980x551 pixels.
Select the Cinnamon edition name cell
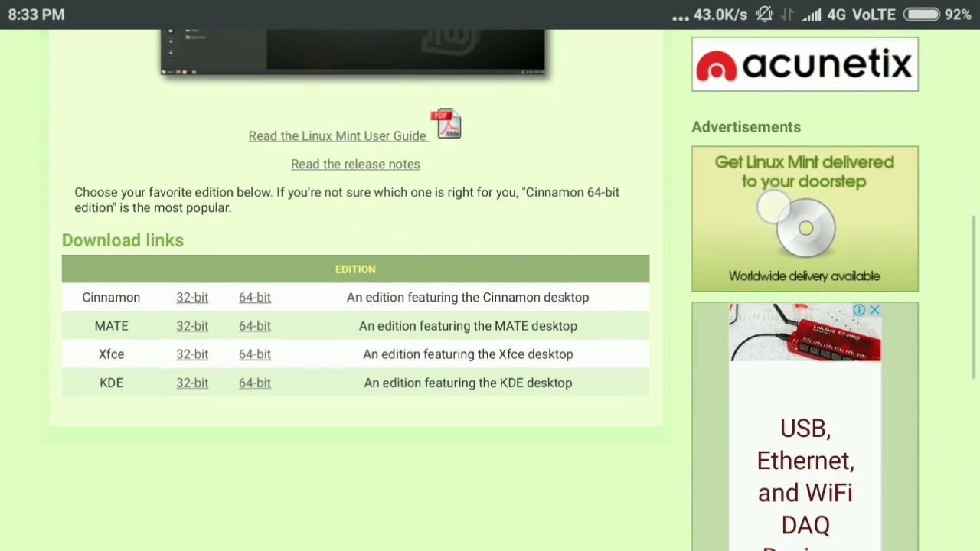click(x=111, y=297)
